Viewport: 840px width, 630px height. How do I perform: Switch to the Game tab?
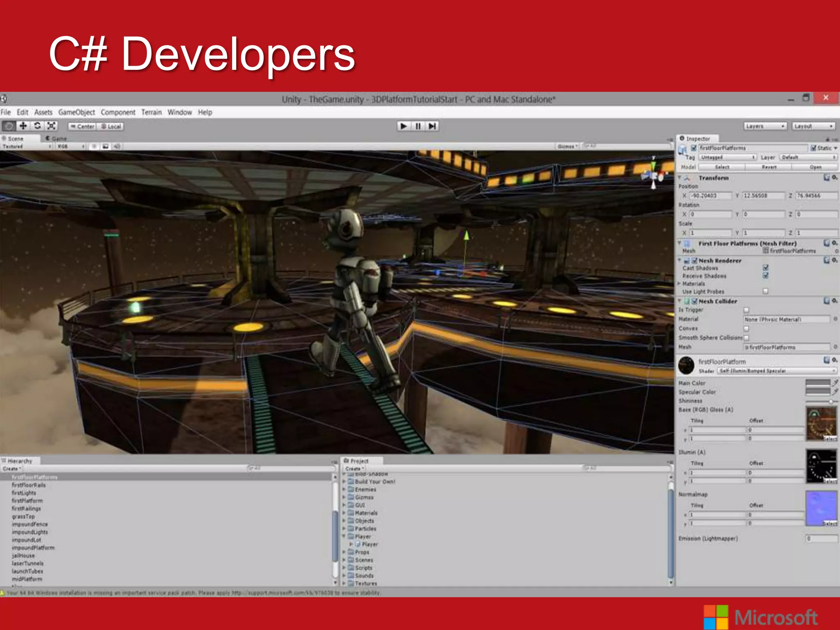point(57,139)
